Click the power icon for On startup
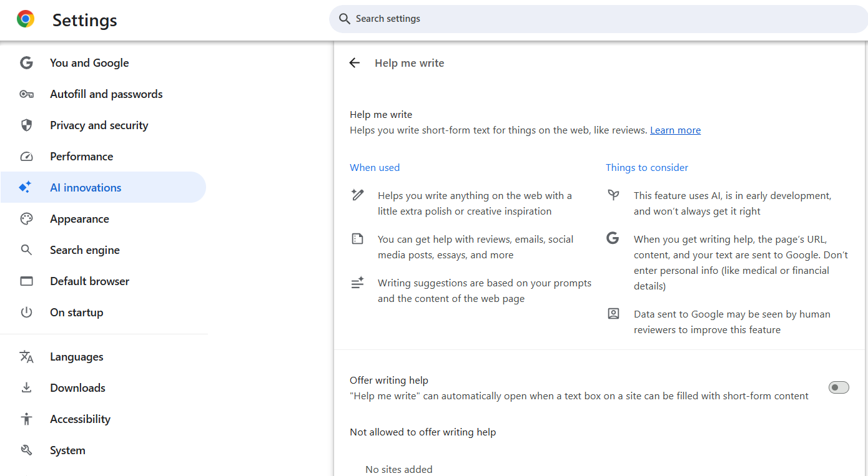The width and height of the screenshot is (868, 476). (x=26, y=313)
